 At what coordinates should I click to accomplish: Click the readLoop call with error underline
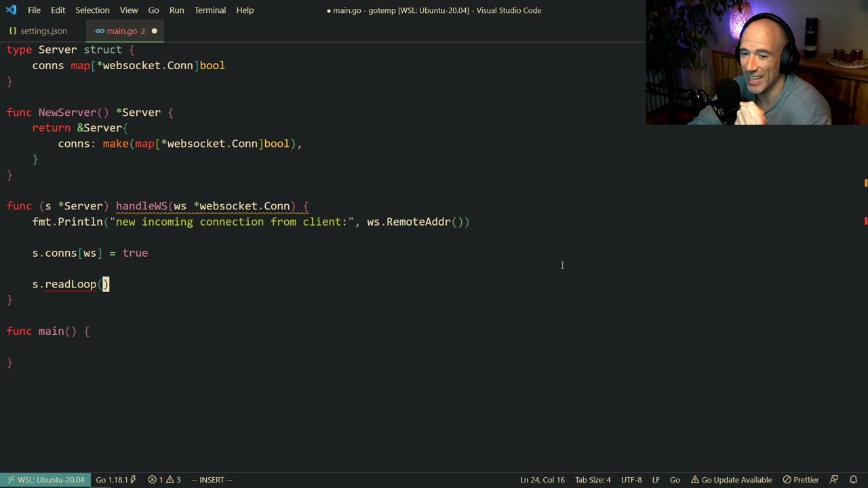(x=71, y=285)
